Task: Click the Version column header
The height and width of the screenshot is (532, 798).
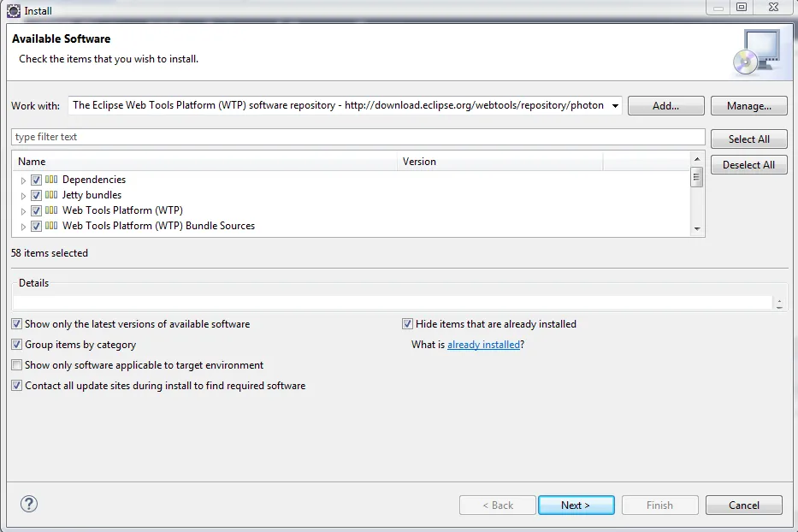Action: (499, 162)
